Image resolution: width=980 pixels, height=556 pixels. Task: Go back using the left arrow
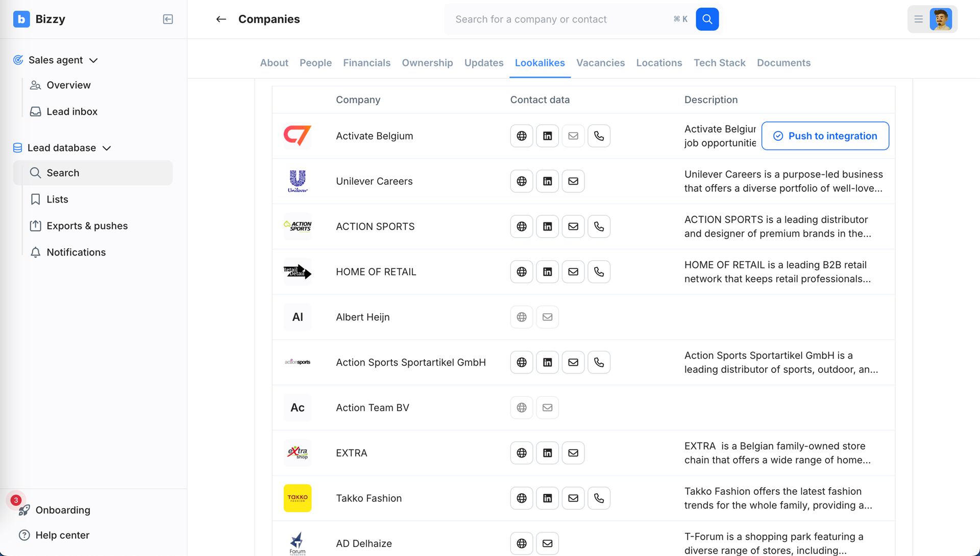221,19
